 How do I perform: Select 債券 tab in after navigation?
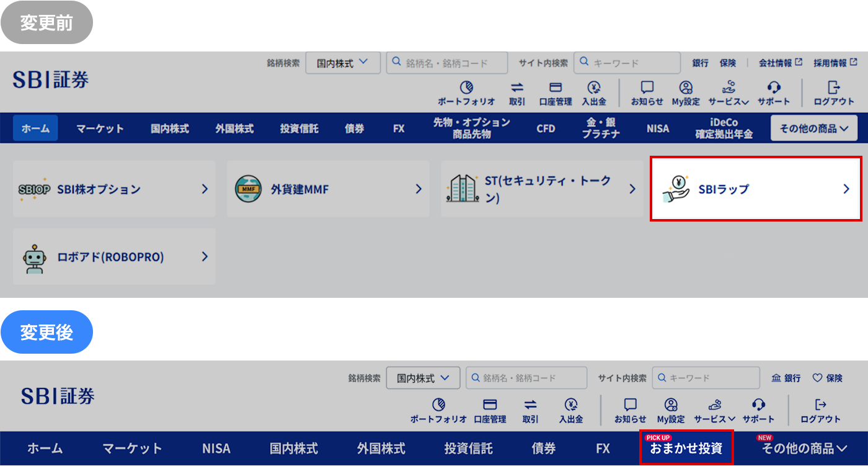coord(544,449)
